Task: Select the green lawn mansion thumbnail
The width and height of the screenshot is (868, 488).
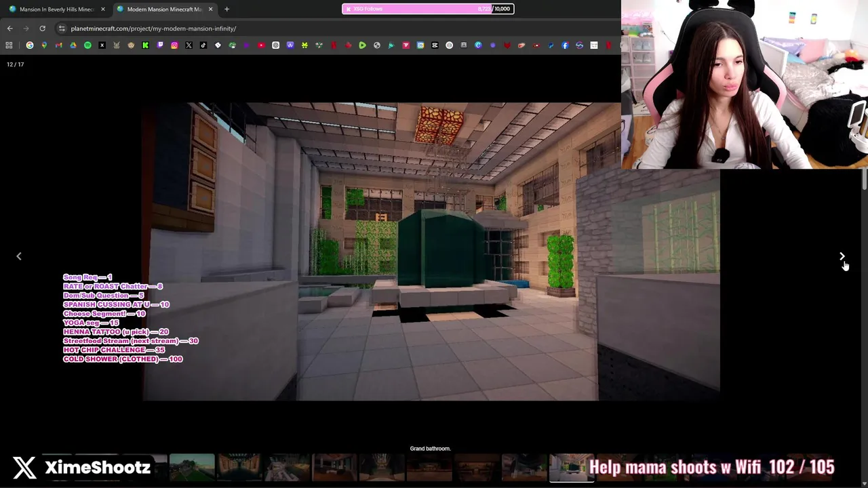Action: [x=192, y=468]
